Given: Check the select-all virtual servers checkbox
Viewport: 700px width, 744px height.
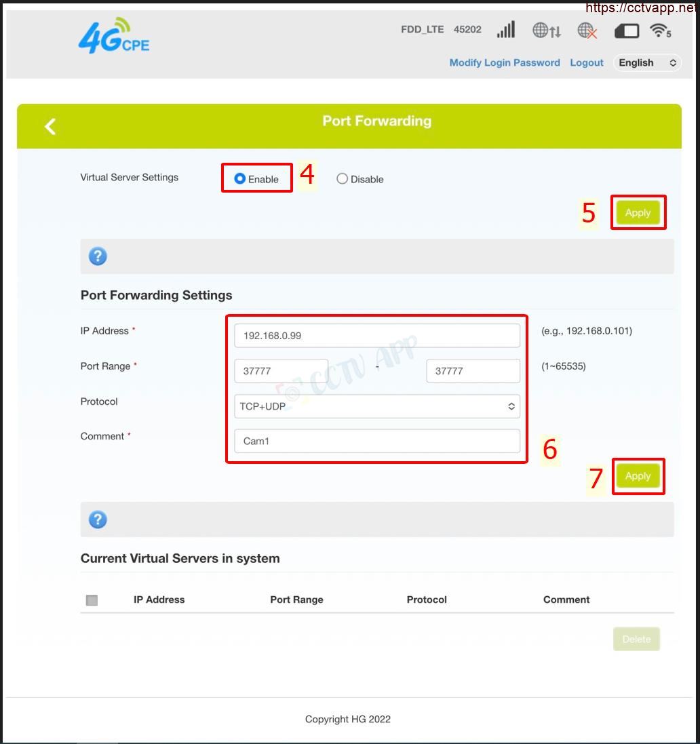Looking at the screenshot, I should tap(92, 600).
